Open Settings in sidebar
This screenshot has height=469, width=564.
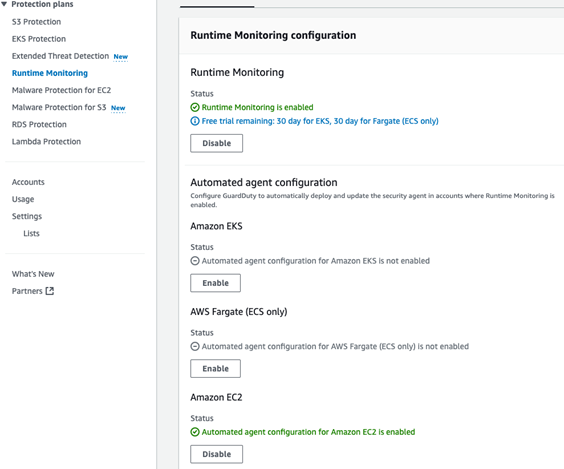pos(27,217)
